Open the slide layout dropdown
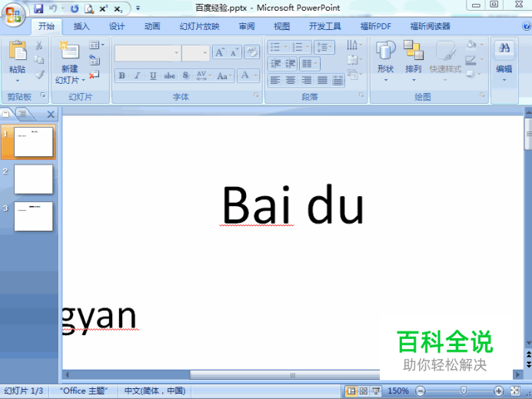Screen dimensions: 532x399 (97, 45)
